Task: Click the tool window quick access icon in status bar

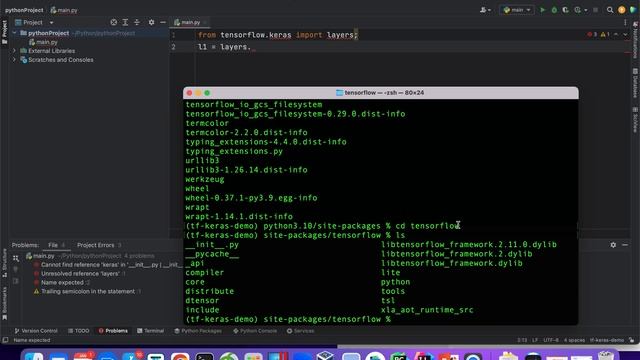Action: tap(5, 340)
